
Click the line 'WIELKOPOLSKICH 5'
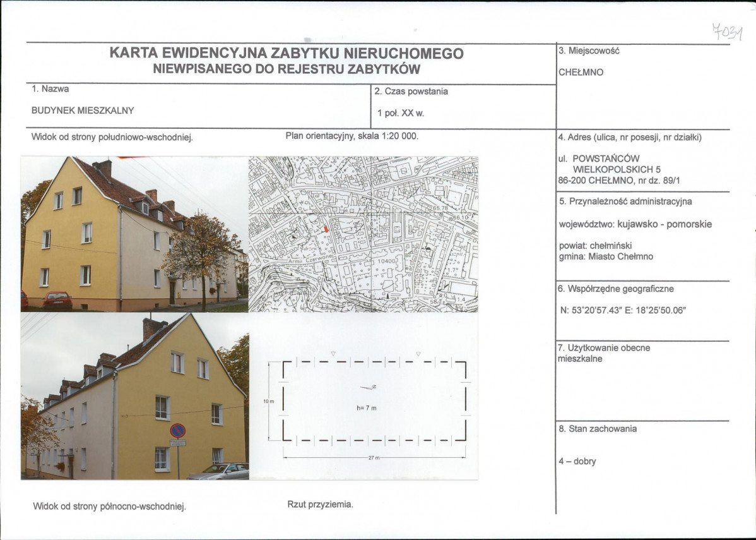[617, 169]
